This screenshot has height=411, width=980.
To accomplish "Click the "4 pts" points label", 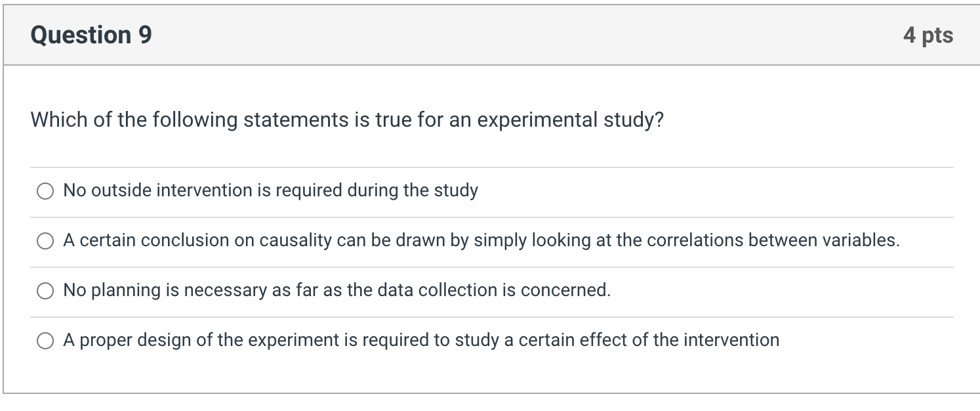I will [x=928, y=35].
